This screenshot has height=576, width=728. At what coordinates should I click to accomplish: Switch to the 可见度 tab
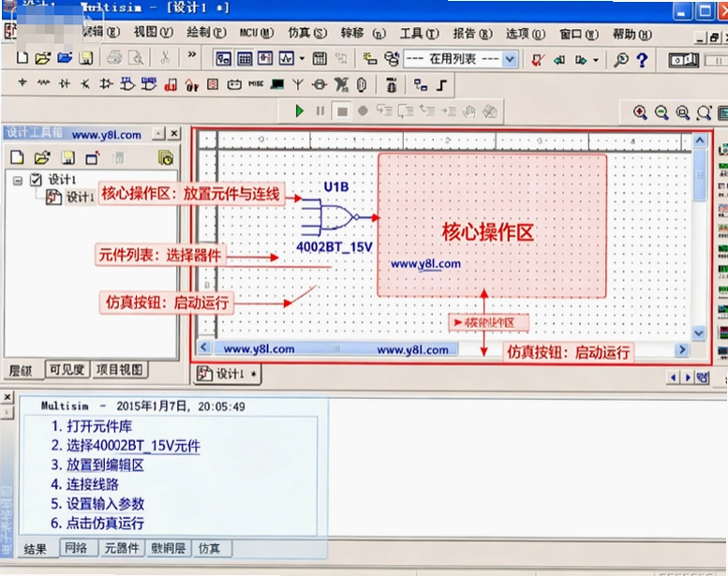click(x=67, y=369)
